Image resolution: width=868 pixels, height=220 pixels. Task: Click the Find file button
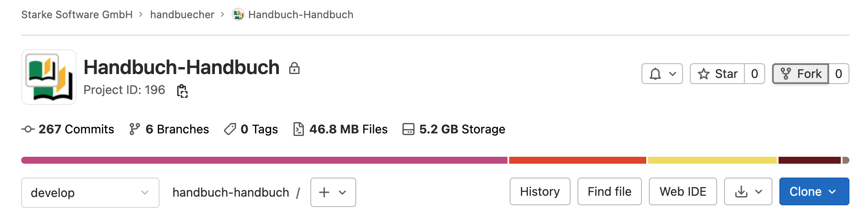pyautogui.click(x=610, y=192)
